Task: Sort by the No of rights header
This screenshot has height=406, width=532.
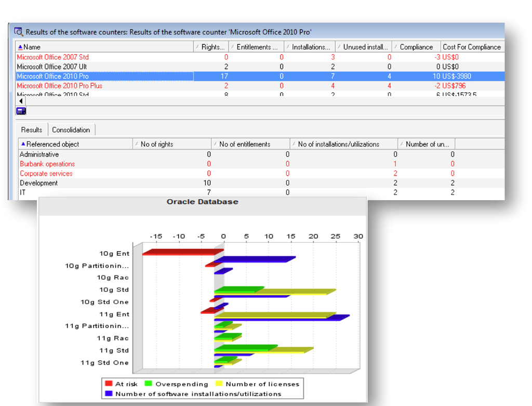Action: pyautogui.click(x=172, y=144)
